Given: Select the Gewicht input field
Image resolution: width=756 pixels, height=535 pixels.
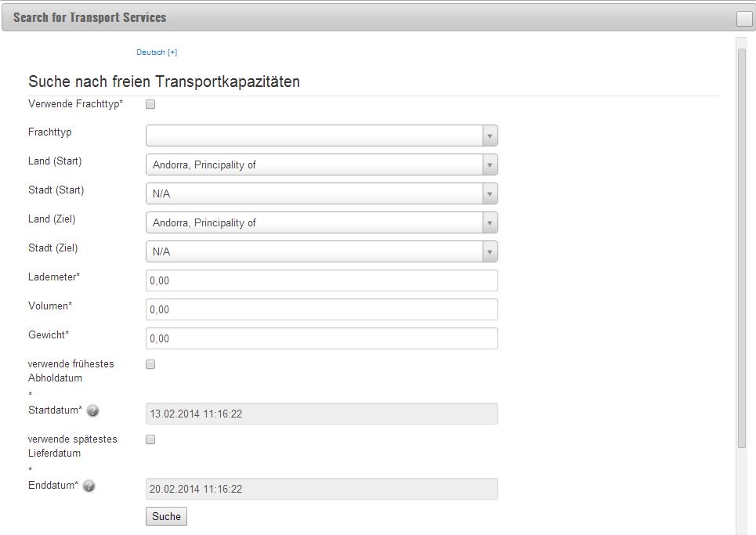Looking at the screenshot, I should (321, 338).
